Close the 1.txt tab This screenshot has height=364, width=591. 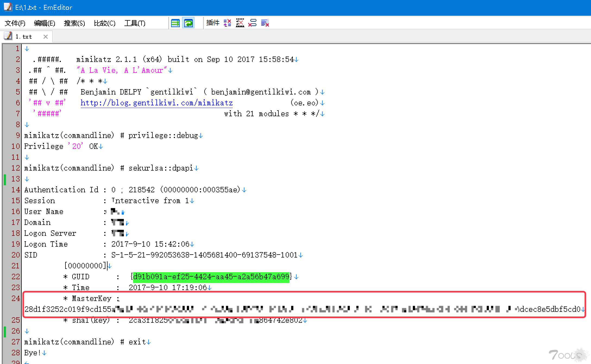point(46,37)
